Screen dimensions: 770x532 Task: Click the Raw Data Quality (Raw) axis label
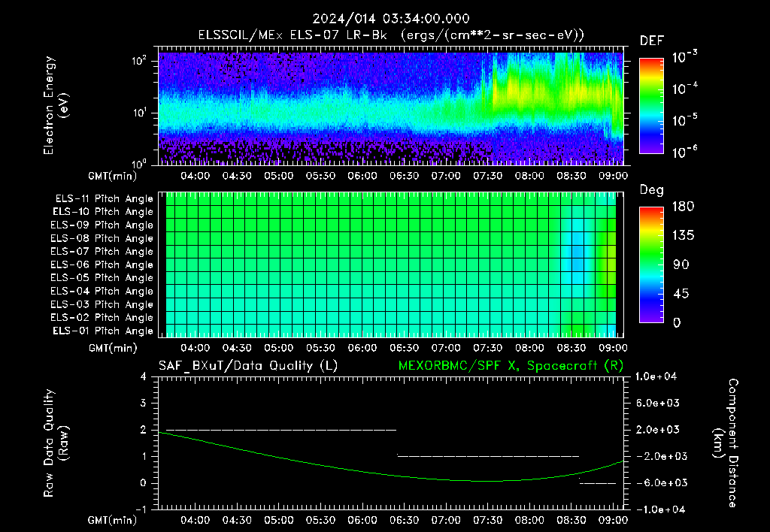56,443
